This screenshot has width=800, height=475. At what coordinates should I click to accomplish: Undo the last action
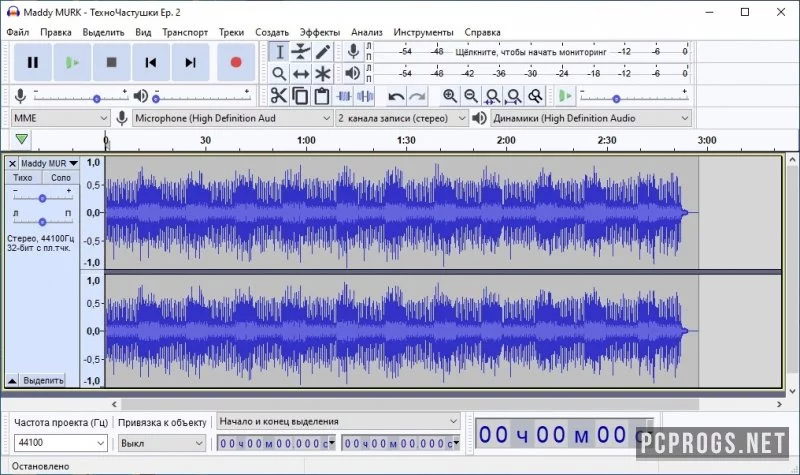click(x=396, y=96)
